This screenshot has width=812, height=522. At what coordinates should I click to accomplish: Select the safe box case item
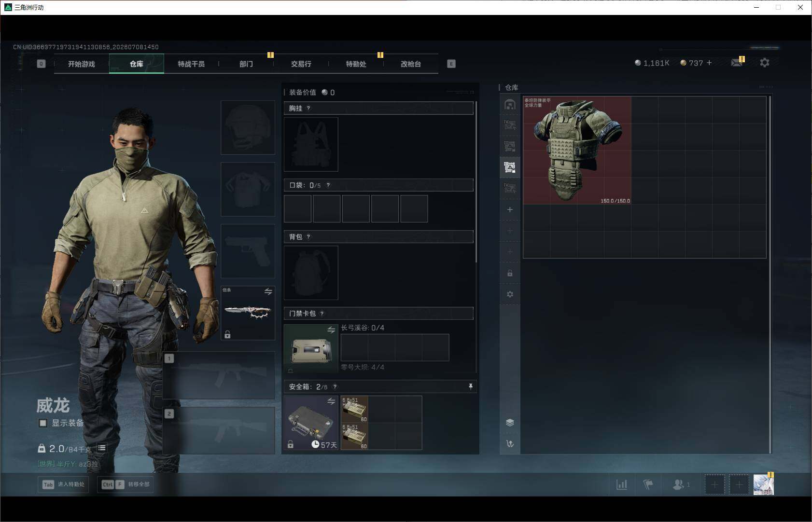(x=311, y=423)
